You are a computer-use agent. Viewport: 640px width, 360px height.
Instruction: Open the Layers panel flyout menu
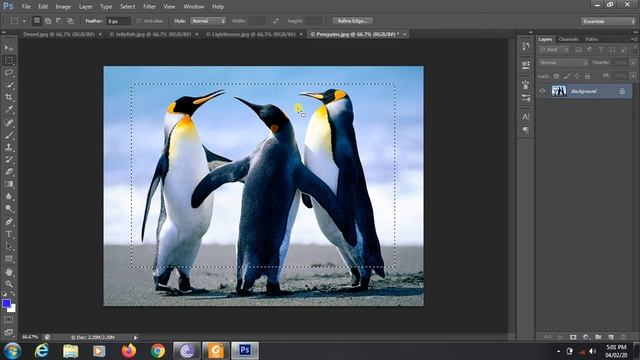pos(633,39)
